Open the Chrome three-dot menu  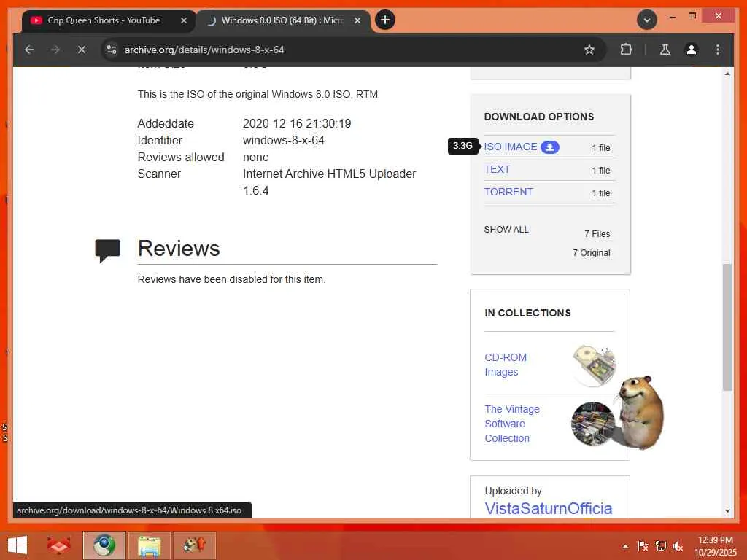pos(718,50)
